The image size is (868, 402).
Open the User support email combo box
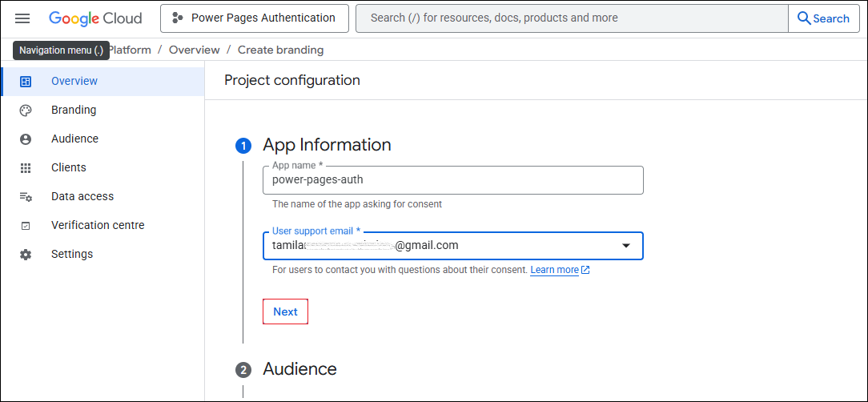point(453,245)
